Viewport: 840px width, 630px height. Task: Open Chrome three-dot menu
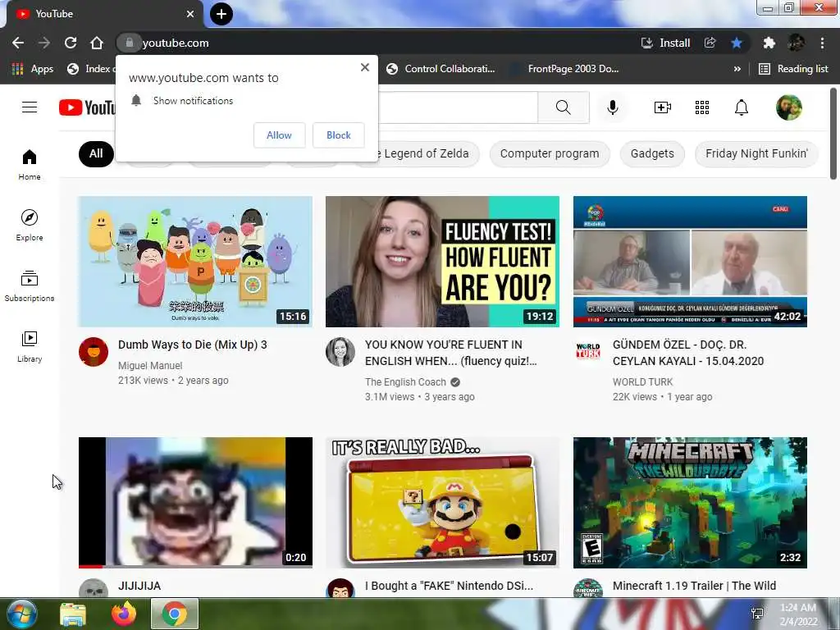pos(822,43)
